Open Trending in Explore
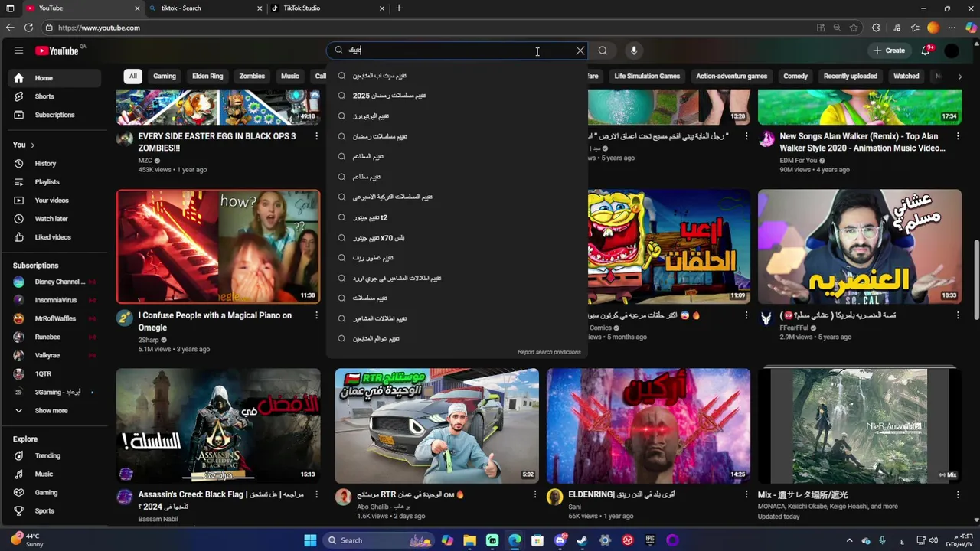980x551 pixels. click(54, 455)
